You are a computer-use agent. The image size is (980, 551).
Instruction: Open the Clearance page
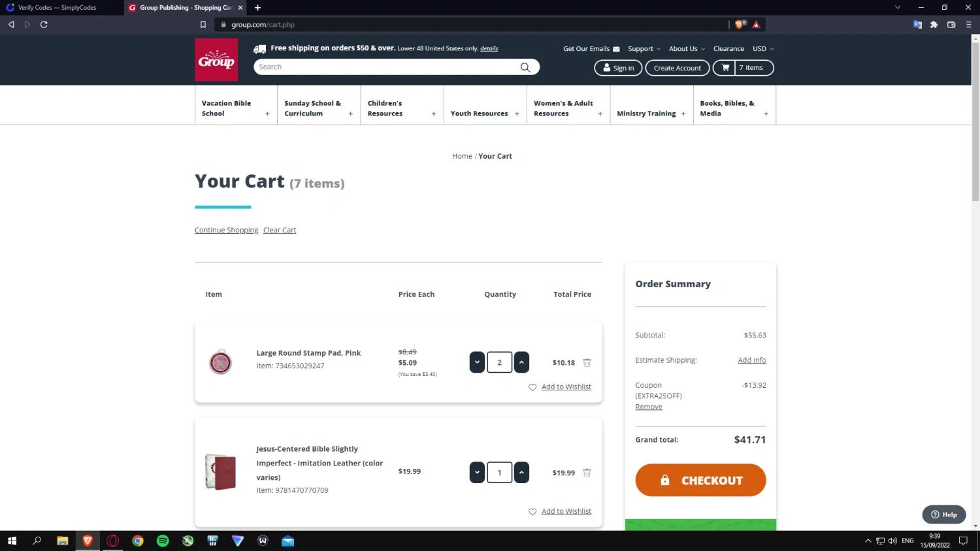point(728,49)
